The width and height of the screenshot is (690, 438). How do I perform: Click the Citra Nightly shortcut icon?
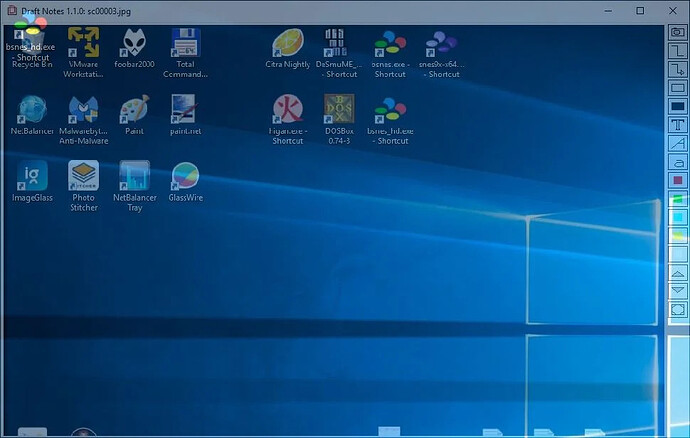coord(288,43)
